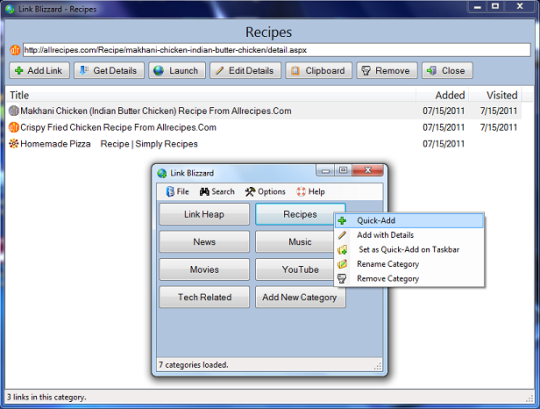The image size is (540, 409).
Task: Open the Link Heap category
Action: click(x=204, y=214)
